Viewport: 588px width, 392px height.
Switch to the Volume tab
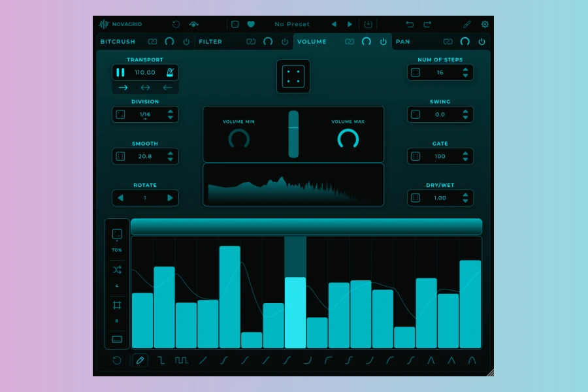tap(312, 42)
